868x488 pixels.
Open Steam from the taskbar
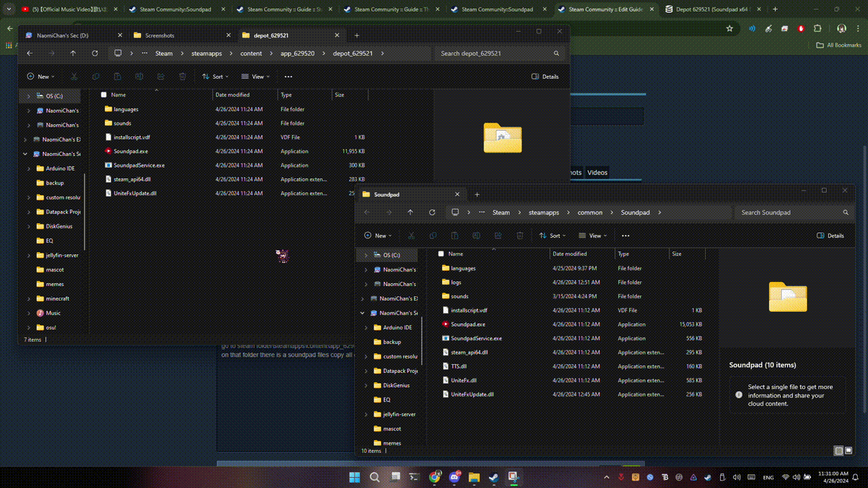pyautogui.click(x=494, y=477)
